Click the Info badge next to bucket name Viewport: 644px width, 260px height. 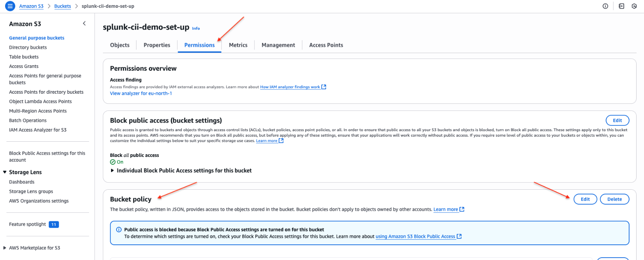pos(196,28)
